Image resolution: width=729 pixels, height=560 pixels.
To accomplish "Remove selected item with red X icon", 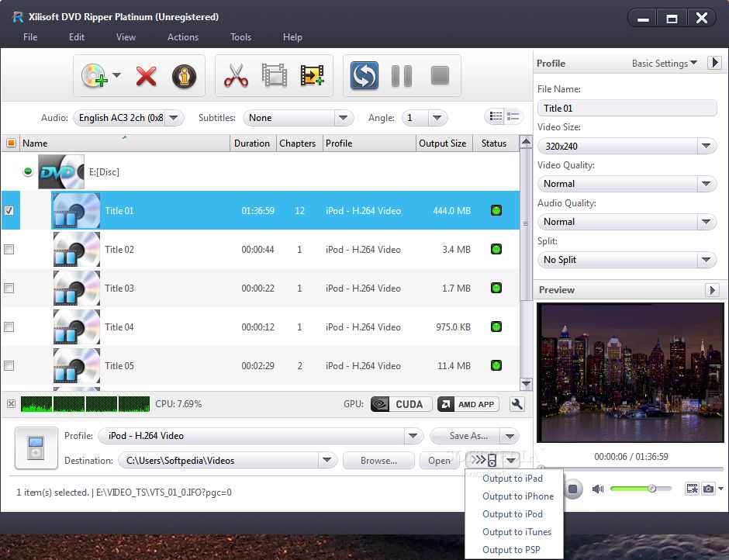I will 146,76.
